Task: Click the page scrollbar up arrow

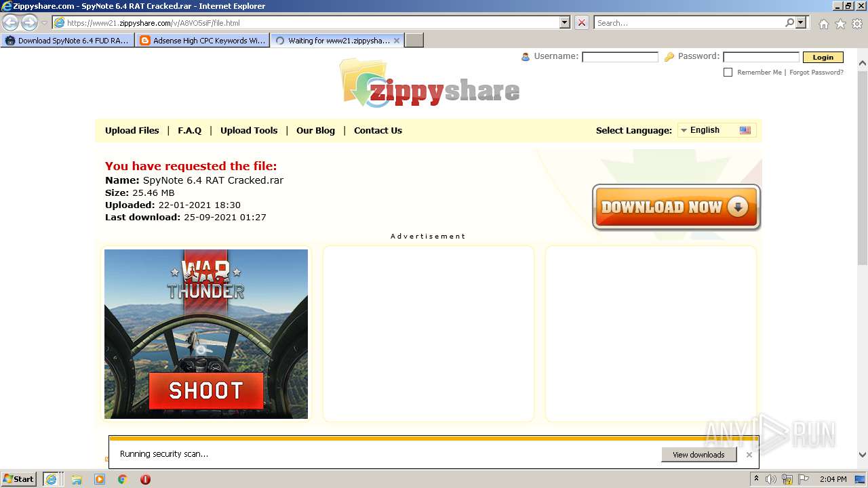Action: [863, 63]
